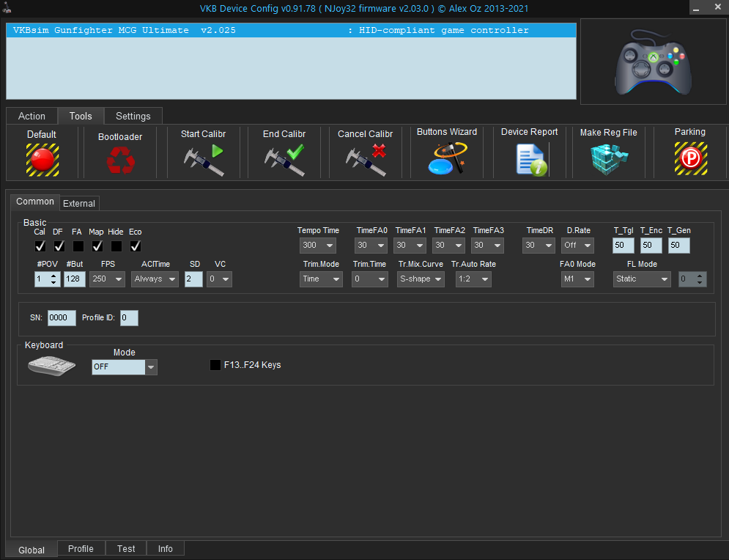Open the TimeFA0 dropdown
The width and height of the screenshot is (729, 560).
click(371, 246)
